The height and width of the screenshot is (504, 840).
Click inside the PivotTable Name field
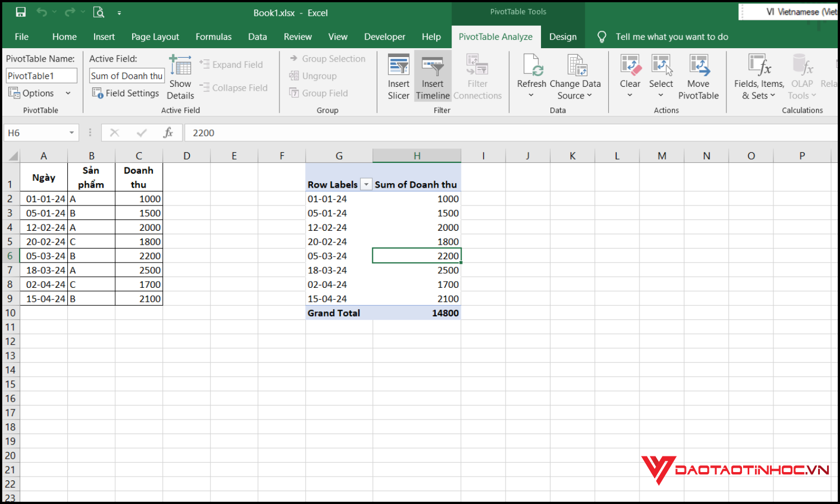point(41,75)
